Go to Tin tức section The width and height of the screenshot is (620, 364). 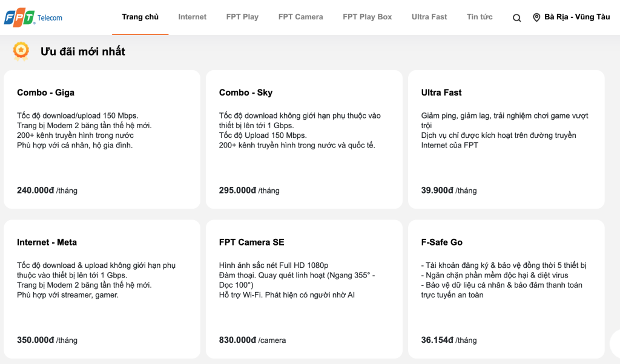coord(480,17)
